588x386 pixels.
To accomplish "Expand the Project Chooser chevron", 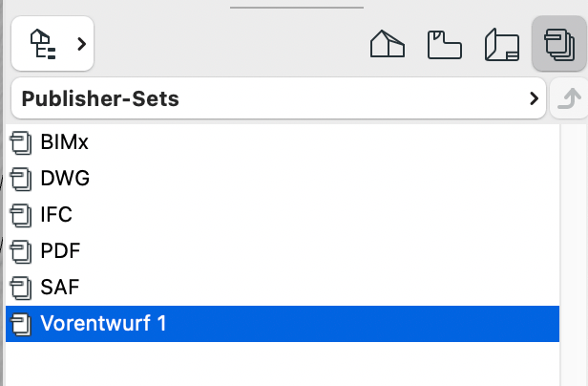I will coord(81,44).
